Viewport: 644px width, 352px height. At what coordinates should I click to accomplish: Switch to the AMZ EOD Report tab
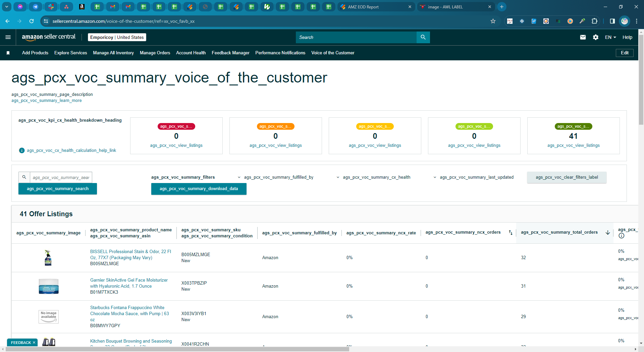pos(375,7)
